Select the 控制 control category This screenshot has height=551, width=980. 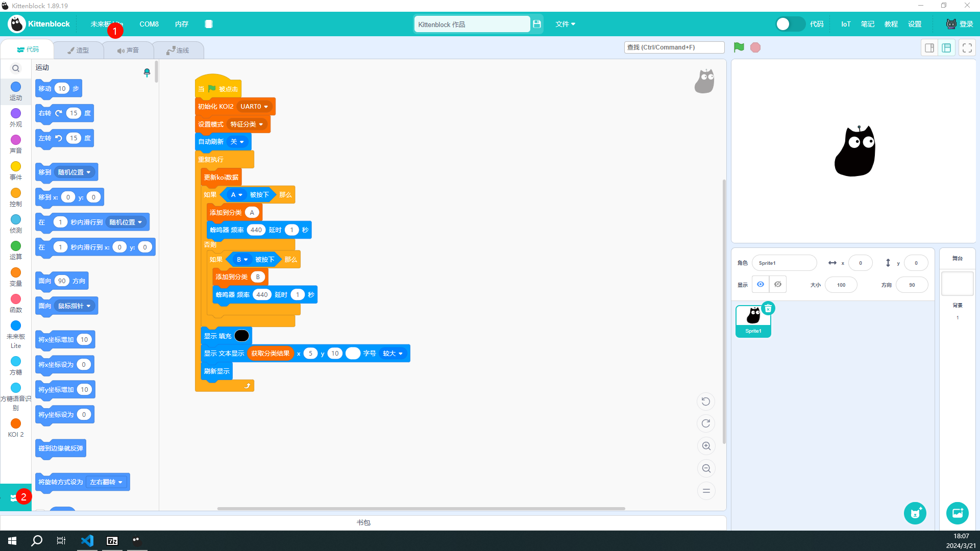click(x=16, y=197)
